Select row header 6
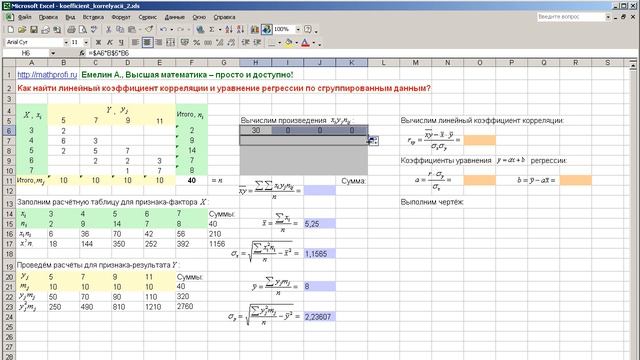 (9, 131)
